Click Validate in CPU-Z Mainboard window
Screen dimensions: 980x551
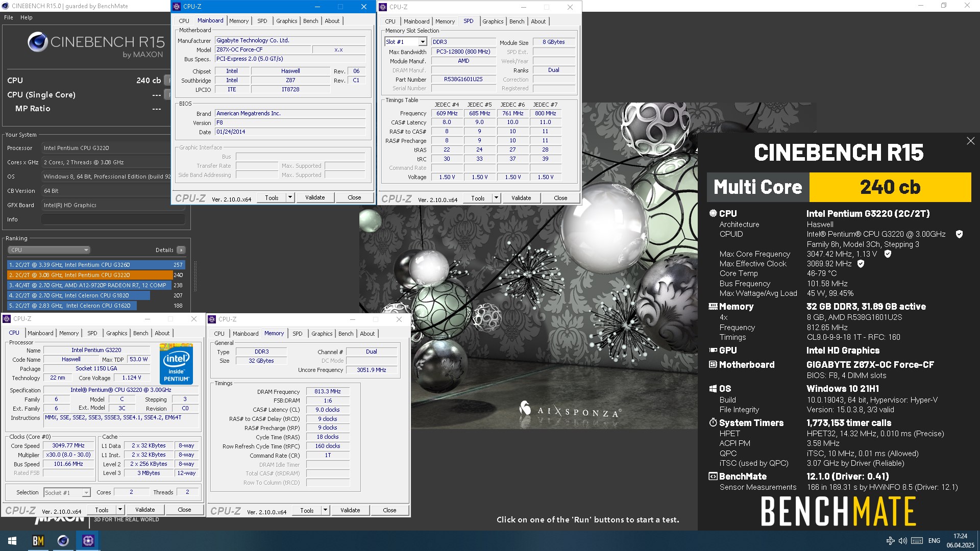coord(315,197)
